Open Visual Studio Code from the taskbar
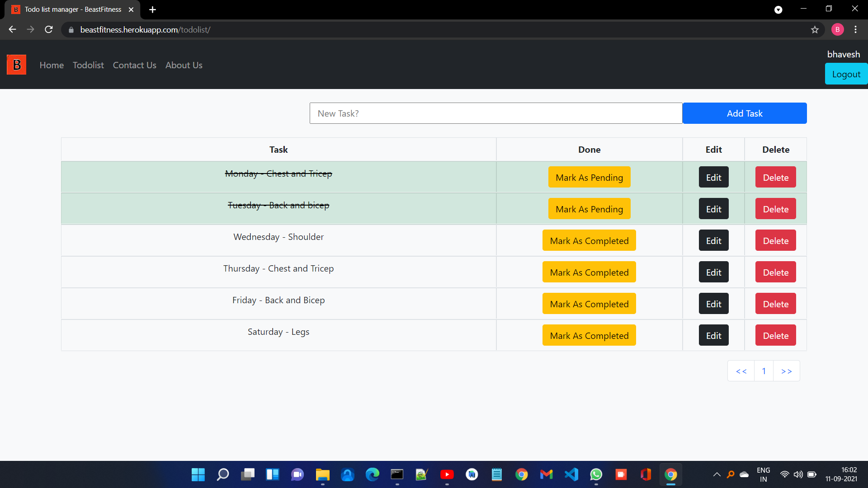 click(571, 474)
